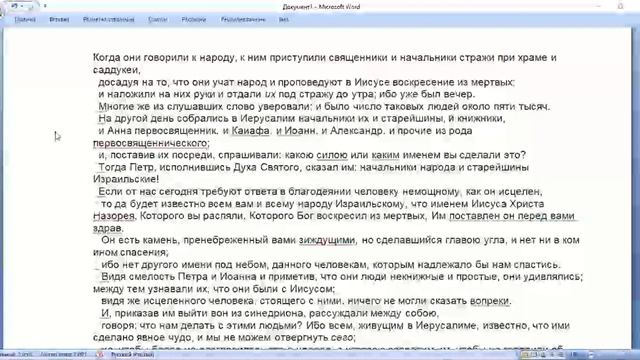
Task: Open the Вид ribbon tab
Action: click(284, 19)
